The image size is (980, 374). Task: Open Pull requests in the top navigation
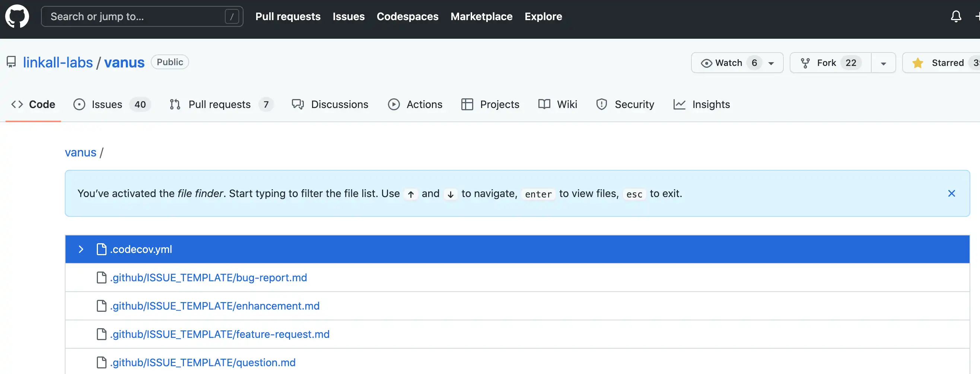point(288,16)
